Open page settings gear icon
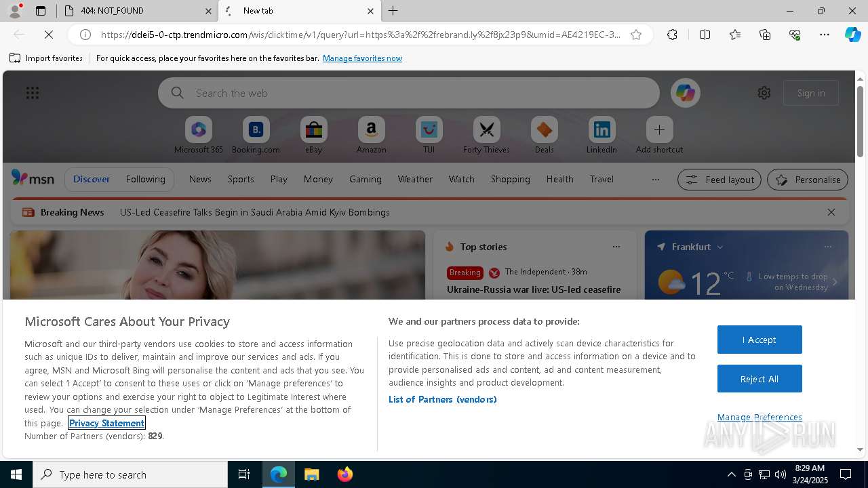 (764, 93)
